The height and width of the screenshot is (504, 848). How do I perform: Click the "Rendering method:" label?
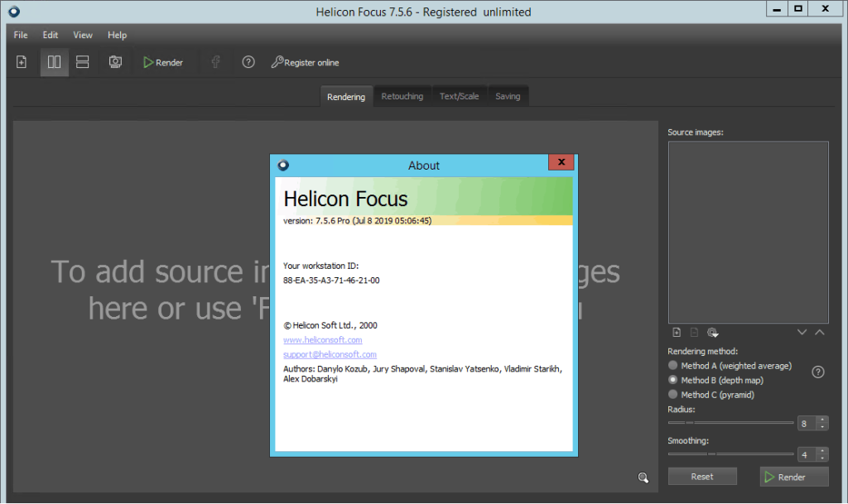coord(702,351)
